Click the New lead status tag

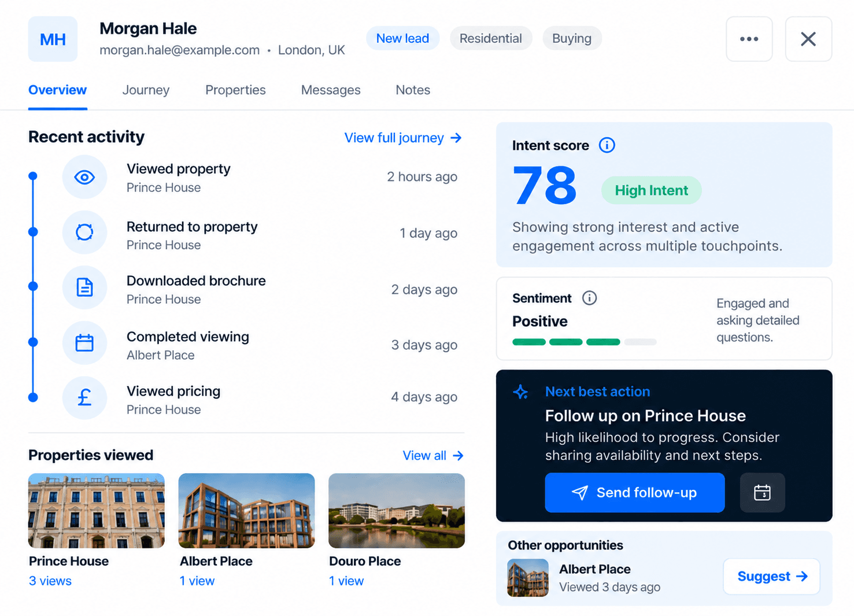(402, 39)
